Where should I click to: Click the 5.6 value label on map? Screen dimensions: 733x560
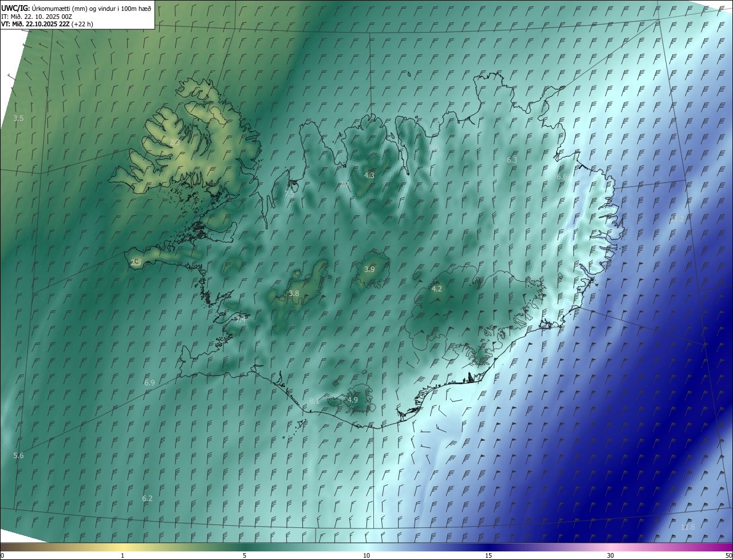point(18,456)
